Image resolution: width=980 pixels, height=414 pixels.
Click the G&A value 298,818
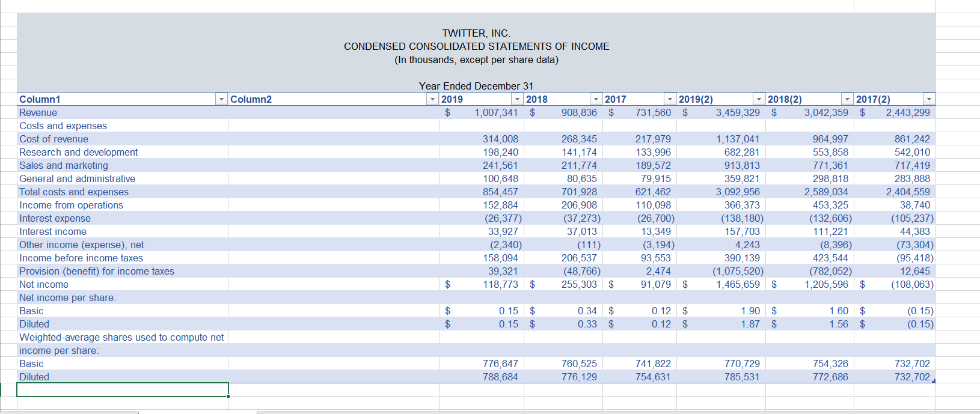point(830,178)
